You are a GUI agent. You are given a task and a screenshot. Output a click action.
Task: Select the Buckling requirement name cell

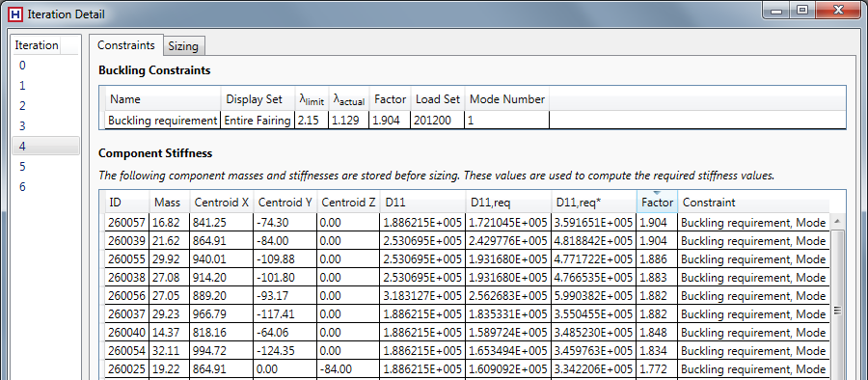pyautogui.click(x=163, y=121)
